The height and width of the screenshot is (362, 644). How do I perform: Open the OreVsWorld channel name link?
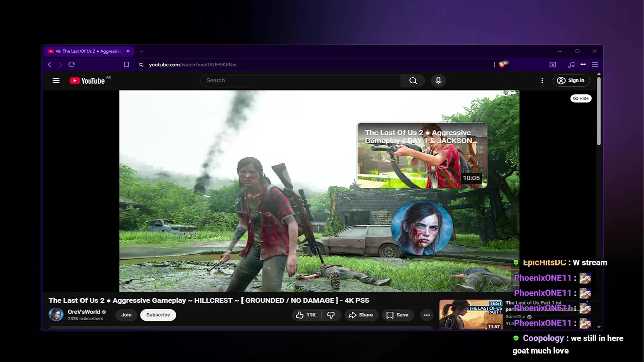(84, 312)
